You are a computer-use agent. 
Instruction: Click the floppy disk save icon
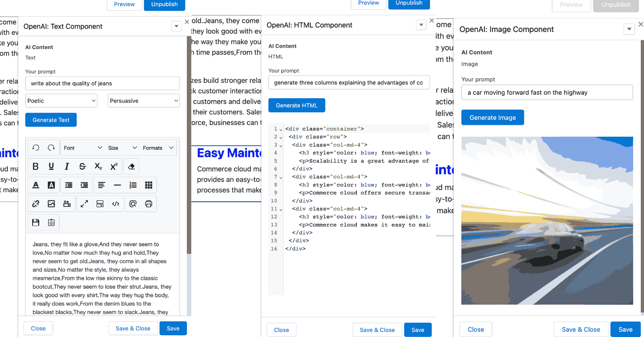pyautogui.click(x=36, y=222)
